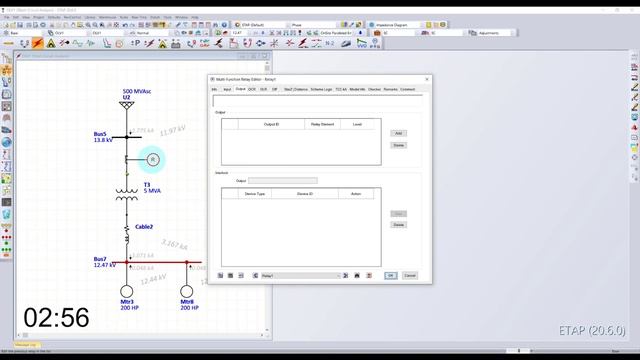Click the Bus7 12.47 kV label
640x360 pixels.
(x=104, y=262)
